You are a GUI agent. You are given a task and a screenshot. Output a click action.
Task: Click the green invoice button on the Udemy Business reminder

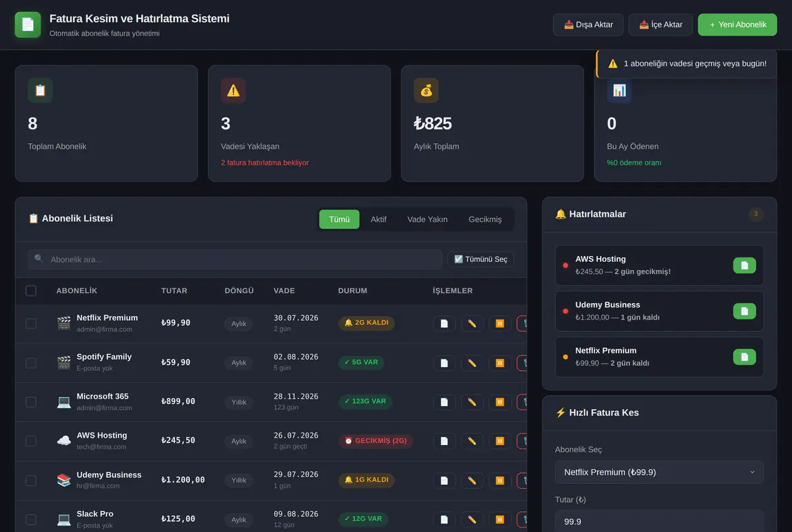click(744, 311)
